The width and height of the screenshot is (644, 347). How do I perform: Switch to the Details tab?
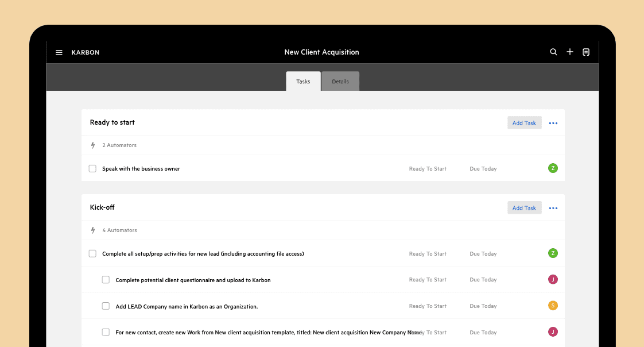tap(340, 82)
